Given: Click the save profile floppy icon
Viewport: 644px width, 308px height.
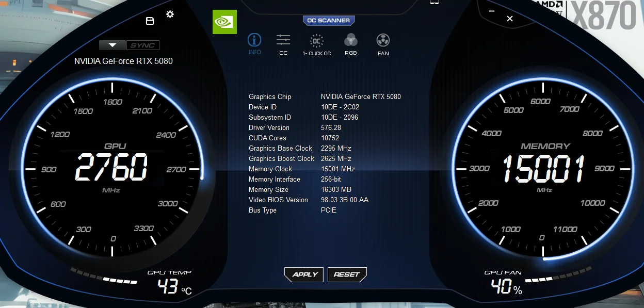Looking at the screenshot, I should click(150, 21).
